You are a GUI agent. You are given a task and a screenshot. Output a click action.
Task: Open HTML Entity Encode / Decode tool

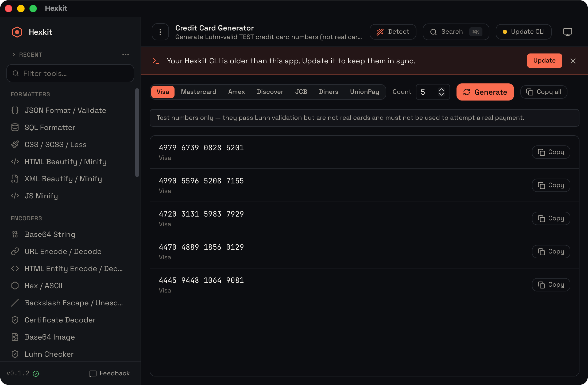click(70, 269)
